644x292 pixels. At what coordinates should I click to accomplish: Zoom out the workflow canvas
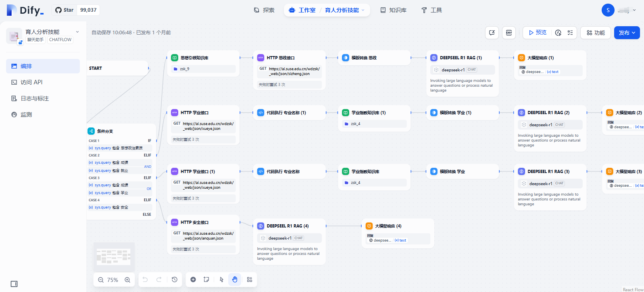click(101, 280)
